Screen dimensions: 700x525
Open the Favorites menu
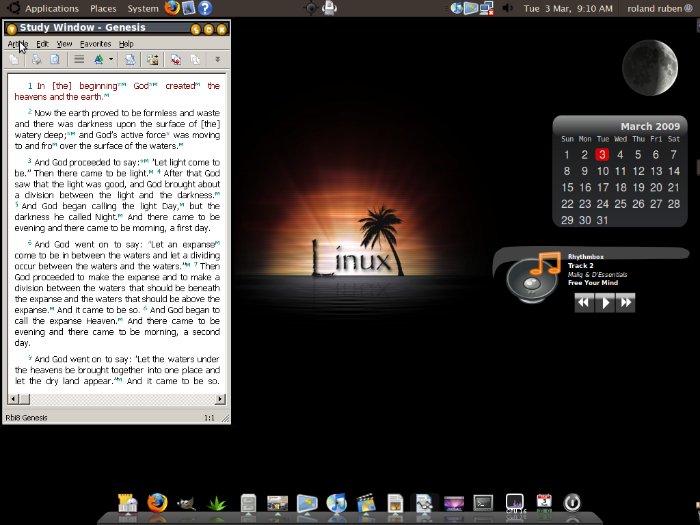coord(96,44)
